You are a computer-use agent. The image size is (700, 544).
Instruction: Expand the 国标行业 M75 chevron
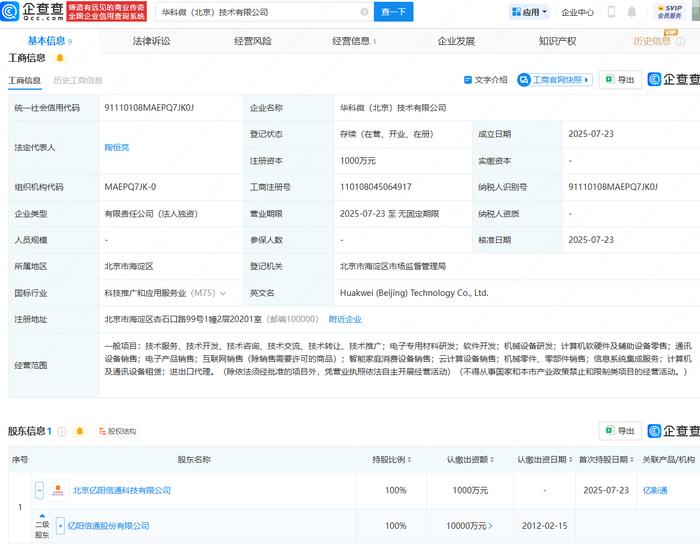coord(223,293)
